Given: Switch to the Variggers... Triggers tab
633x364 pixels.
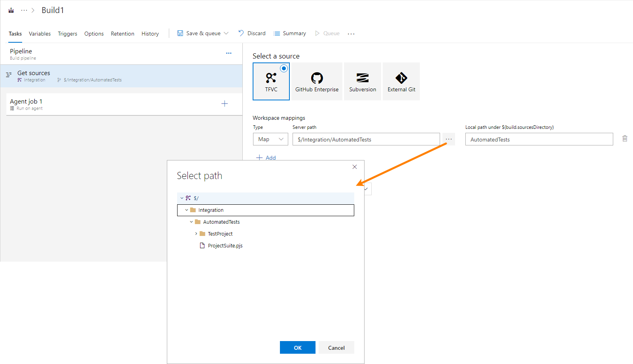Looking at the screenshot, I should pos(67,34).
